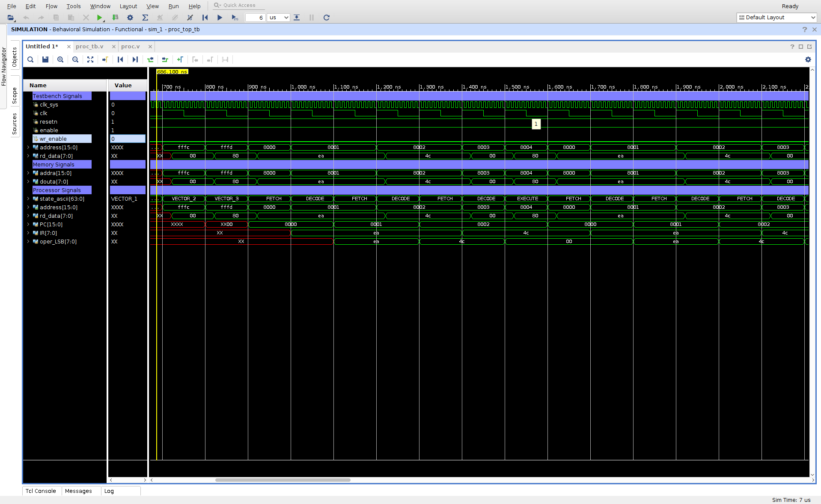The width and height of the screenshot is (821, 504).
Task: Switch to the proc_tb.v tab
Action: 90,46
